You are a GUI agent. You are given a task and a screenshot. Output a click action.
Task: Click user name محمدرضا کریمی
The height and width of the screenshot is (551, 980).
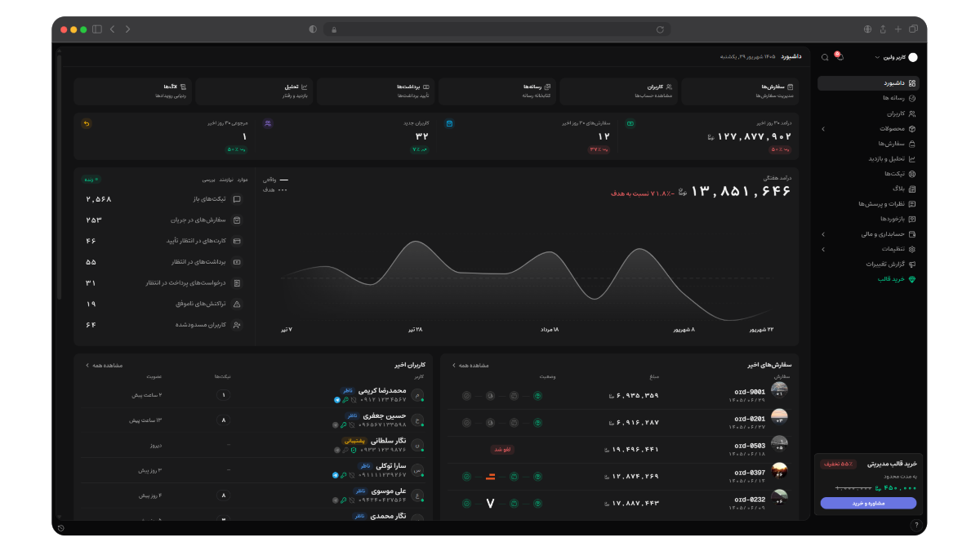[382, 391]
